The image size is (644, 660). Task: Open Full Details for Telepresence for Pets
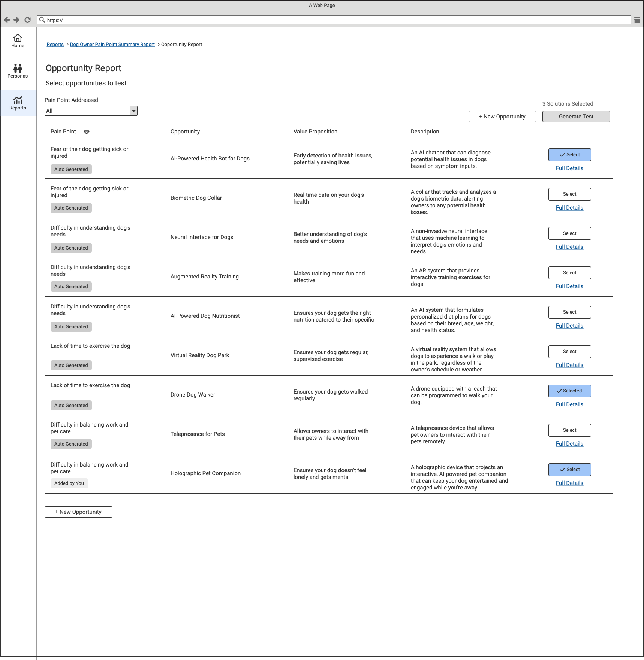pos(569,444)
